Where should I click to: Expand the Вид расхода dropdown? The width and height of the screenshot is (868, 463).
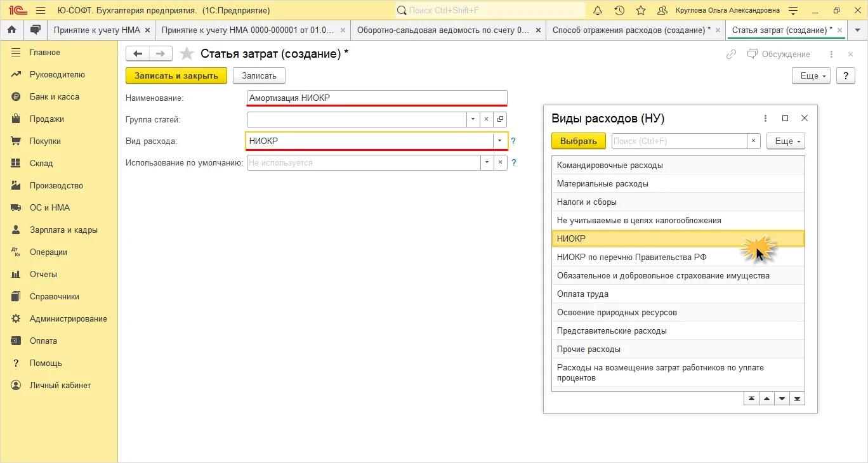click(500, 141)
